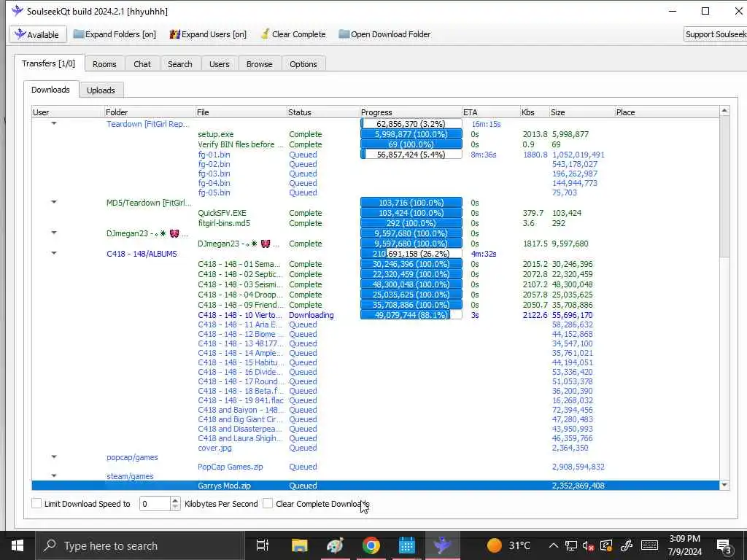Screen dimensions: 747x560
Task: Click Clear Complete button
Action: tap(293, 34)
